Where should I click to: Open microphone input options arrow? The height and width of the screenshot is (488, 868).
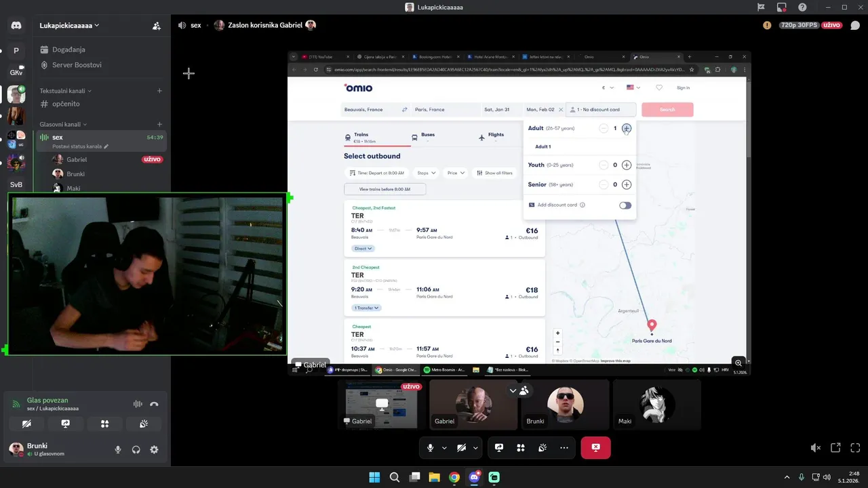tap(444, 448)
